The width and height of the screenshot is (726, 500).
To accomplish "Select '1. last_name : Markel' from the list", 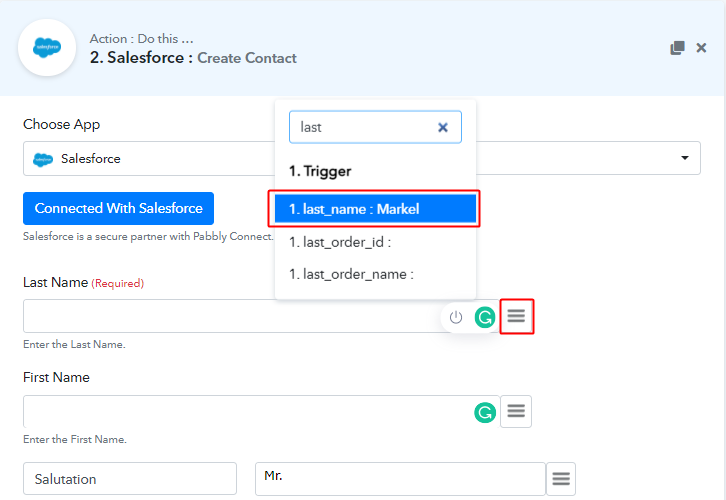I will [x=375, y=209].
